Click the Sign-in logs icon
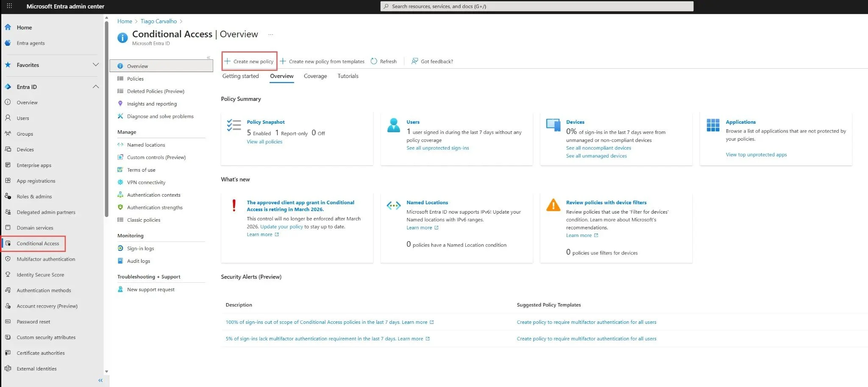The height and width of the screenshot is (387, 868). [120, 248]
